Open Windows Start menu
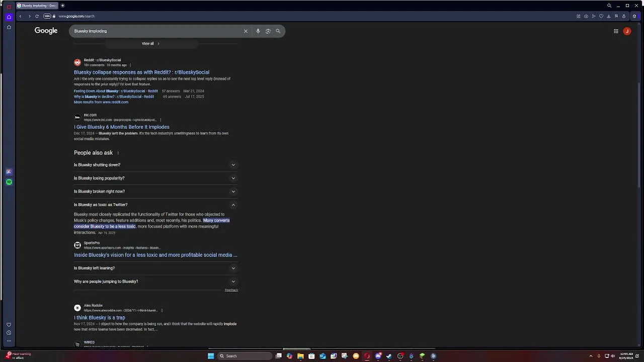The height and width of the screenshot is (362, 644). (211, 356)
